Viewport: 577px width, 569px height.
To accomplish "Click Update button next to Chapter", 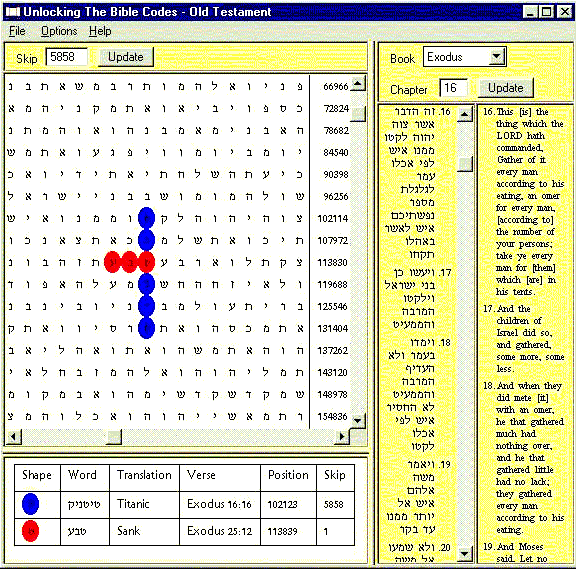I will (x=506, y=88).
